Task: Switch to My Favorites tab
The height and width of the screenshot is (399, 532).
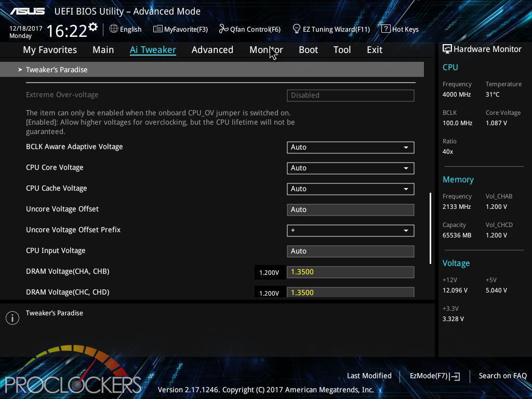Action: [50, 50]
